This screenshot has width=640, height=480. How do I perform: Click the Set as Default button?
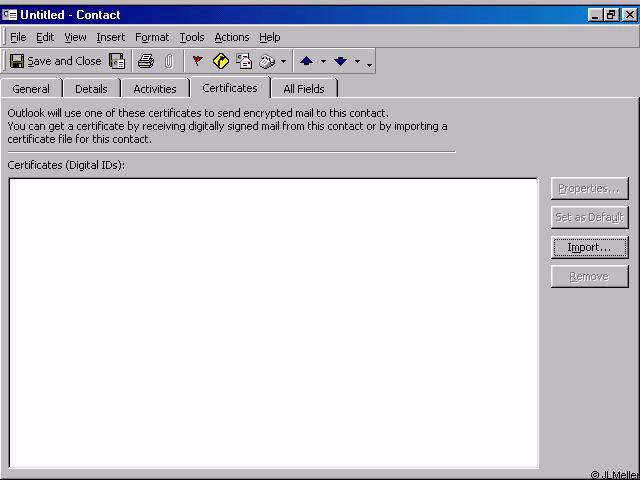tap(589, 218)
